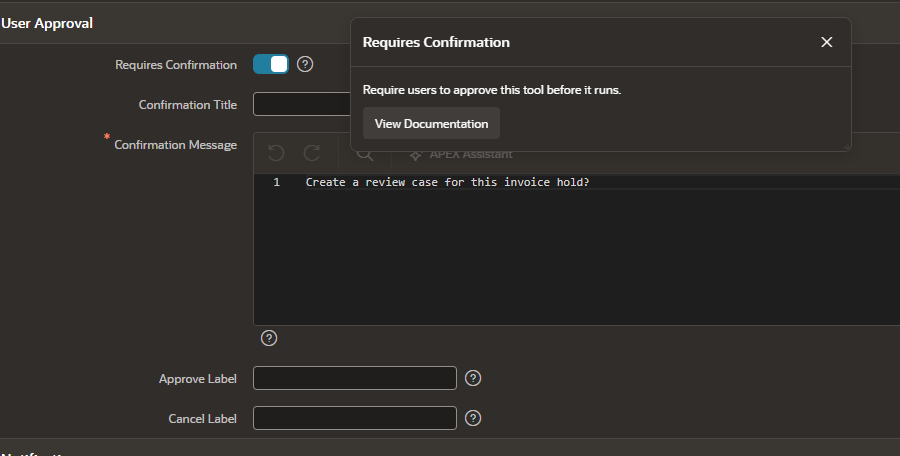Open help for Cancel Label
This screenshot has width=900, height=456.
click(x=472, y=418)
